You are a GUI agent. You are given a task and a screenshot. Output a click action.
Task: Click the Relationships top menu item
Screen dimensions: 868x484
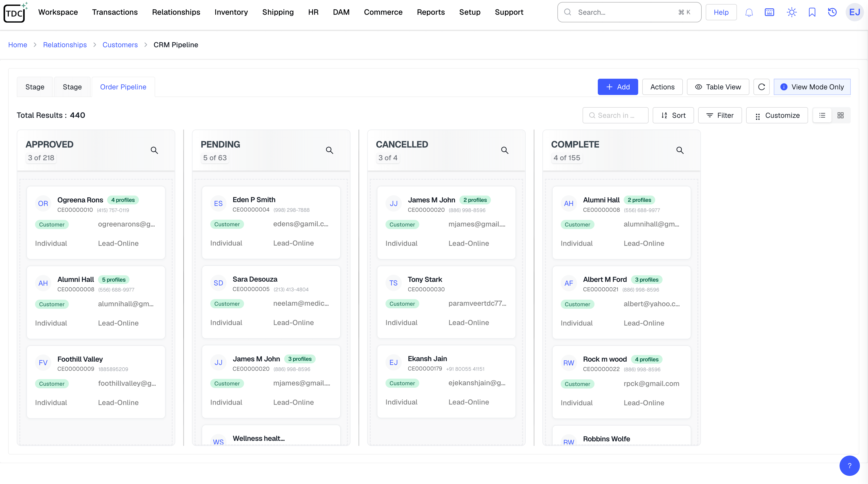click(176, 12)
